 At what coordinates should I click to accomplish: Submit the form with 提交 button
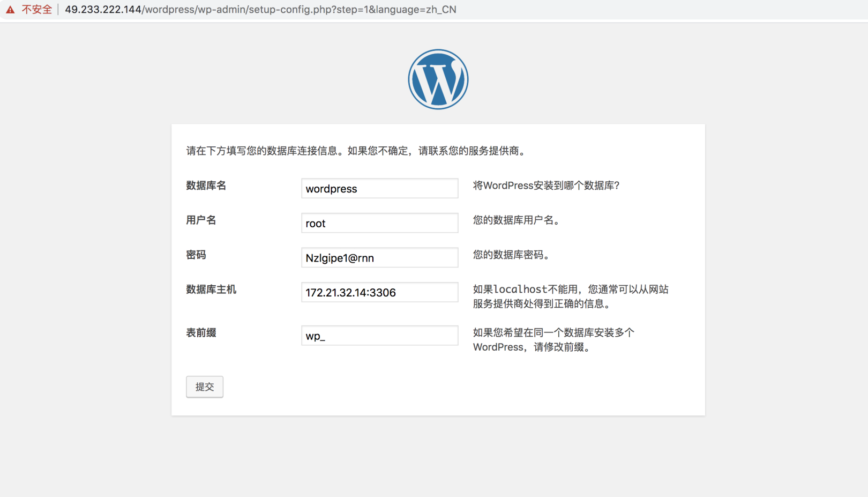(x=205, y=387)
